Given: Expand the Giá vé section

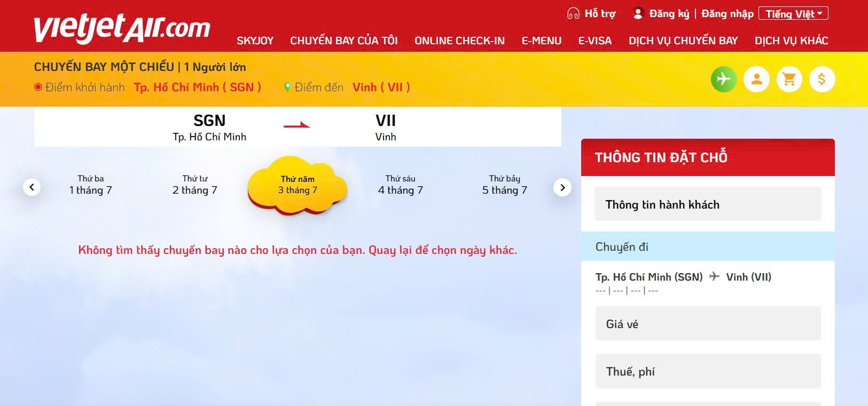Looking at the screenshot, I should [x=708, y=323].
